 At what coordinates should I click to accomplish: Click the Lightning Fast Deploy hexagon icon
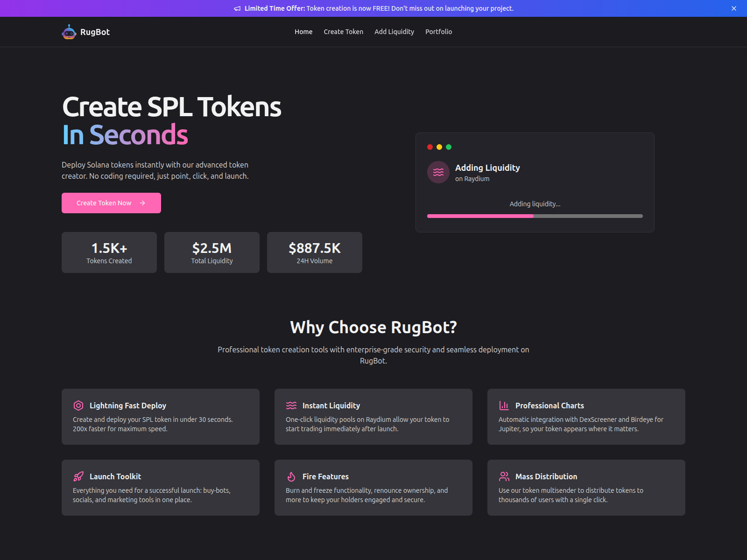[78, 406]
